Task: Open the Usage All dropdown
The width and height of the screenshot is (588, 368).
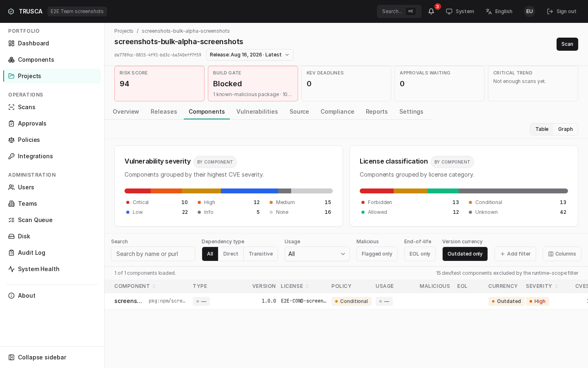Action: [317, 254]
